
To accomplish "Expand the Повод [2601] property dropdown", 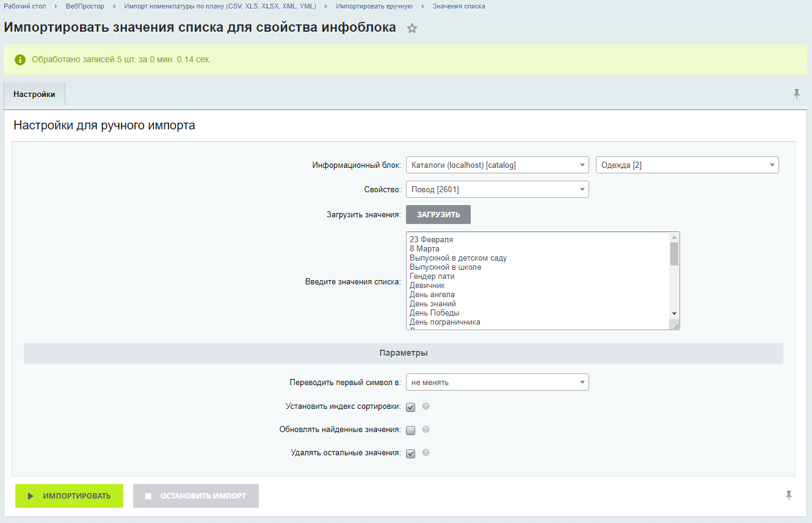I will click(498, 189).
